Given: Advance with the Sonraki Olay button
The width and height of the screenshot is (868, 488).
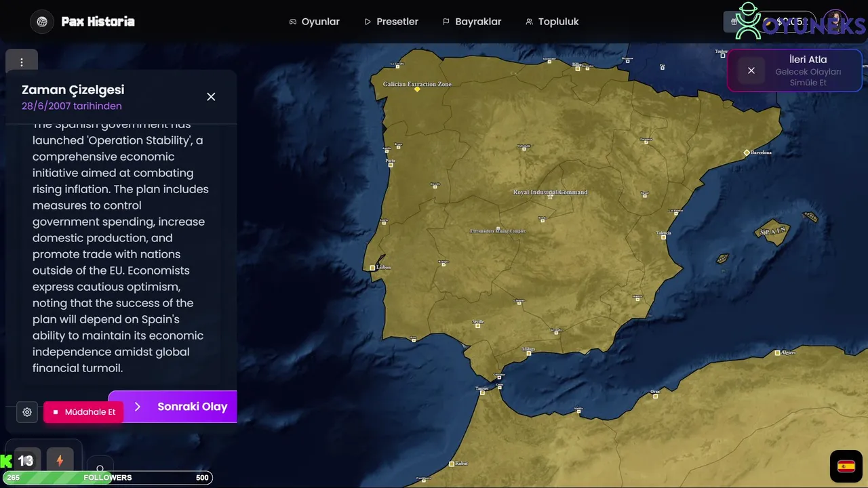Looking at the screenshot, I should [173, 407].
